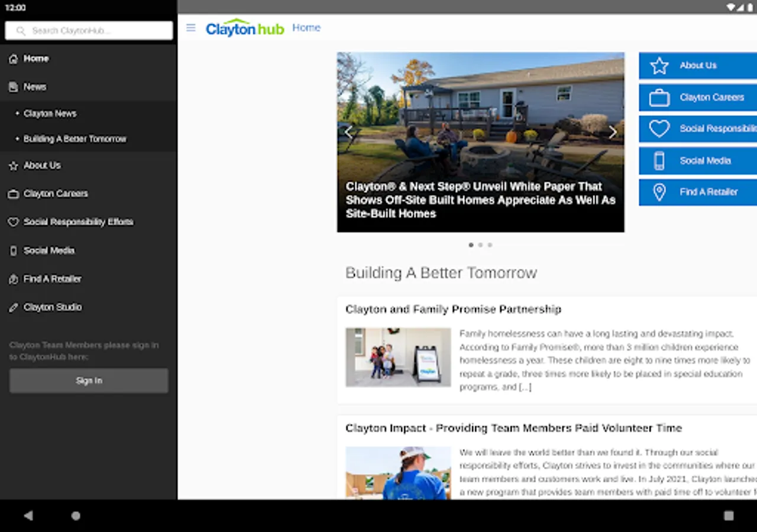Click the phone icon on blue Social Media tile

coord(659,161)
